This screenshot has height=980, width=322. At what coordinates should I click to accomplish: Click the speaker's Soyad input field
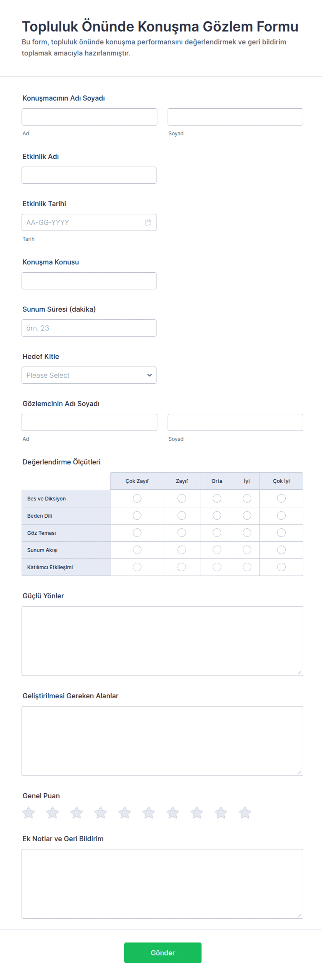[x=235, y=117]
